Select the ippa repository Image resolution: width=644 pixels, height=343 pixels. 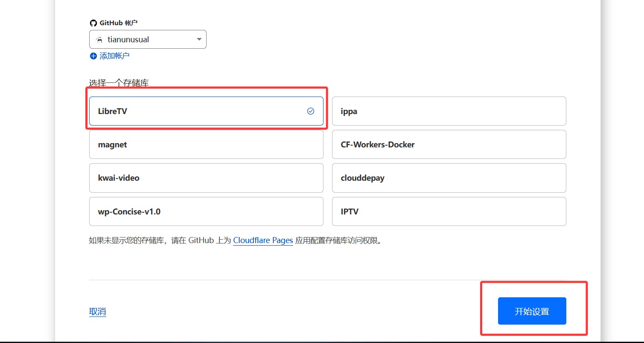tap(449, 111)
